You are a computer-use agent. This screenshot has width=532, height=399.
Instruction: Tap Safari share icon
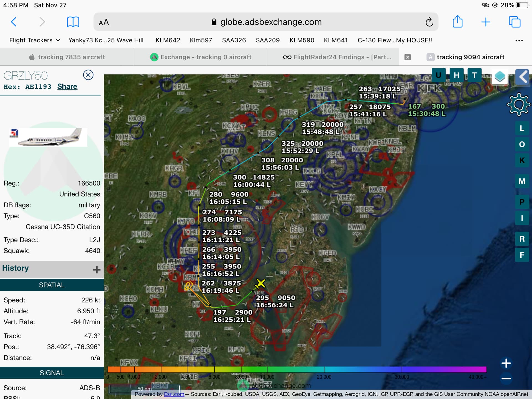pyautogui.click(x=457, y=22)
